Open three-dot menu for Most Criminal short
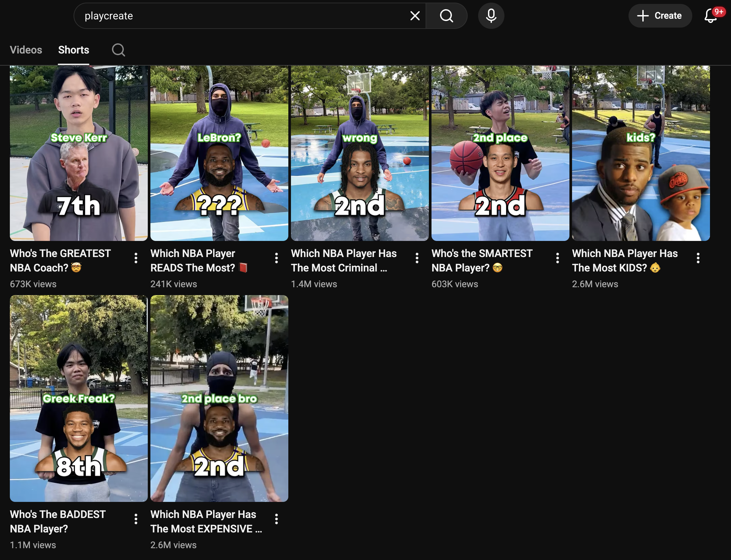Image resolution: width=731 pixels, height=560 pixels. [x=417, y=258]
